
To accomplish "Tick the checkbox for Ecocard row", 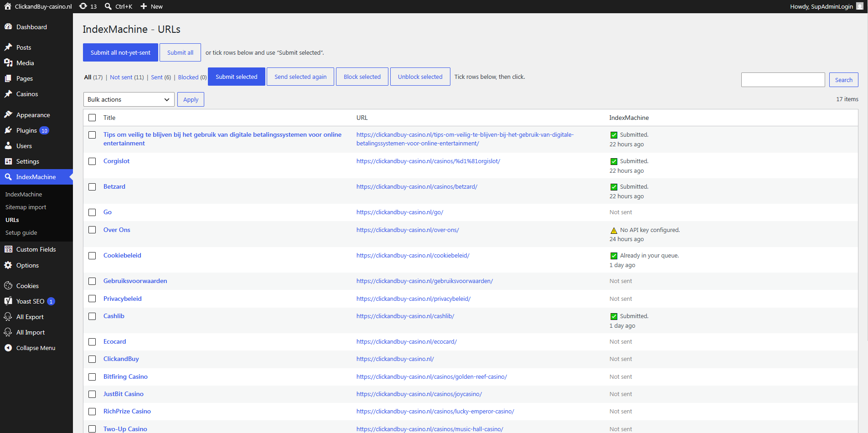I will (x=92, y=342).
